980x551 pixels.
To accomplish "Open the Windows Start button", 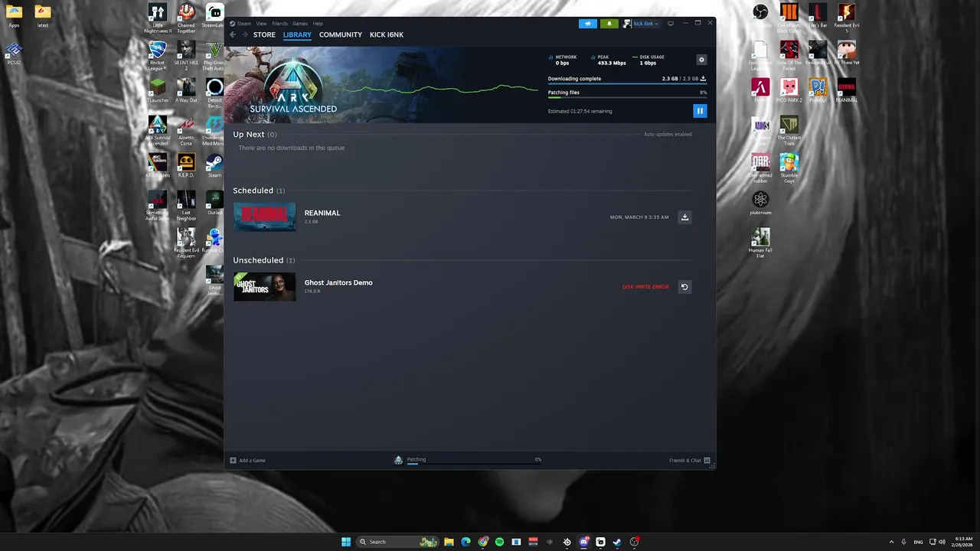I will pos(346,542).
